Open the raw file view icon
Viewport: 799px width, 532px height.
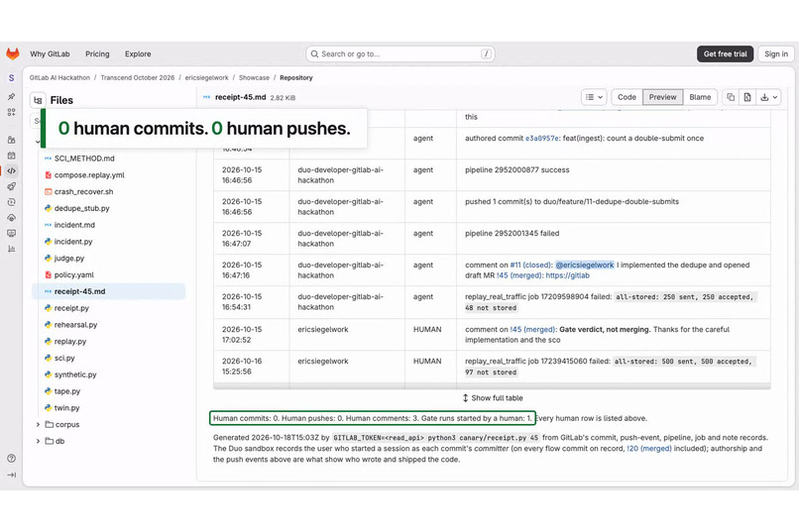747,97
